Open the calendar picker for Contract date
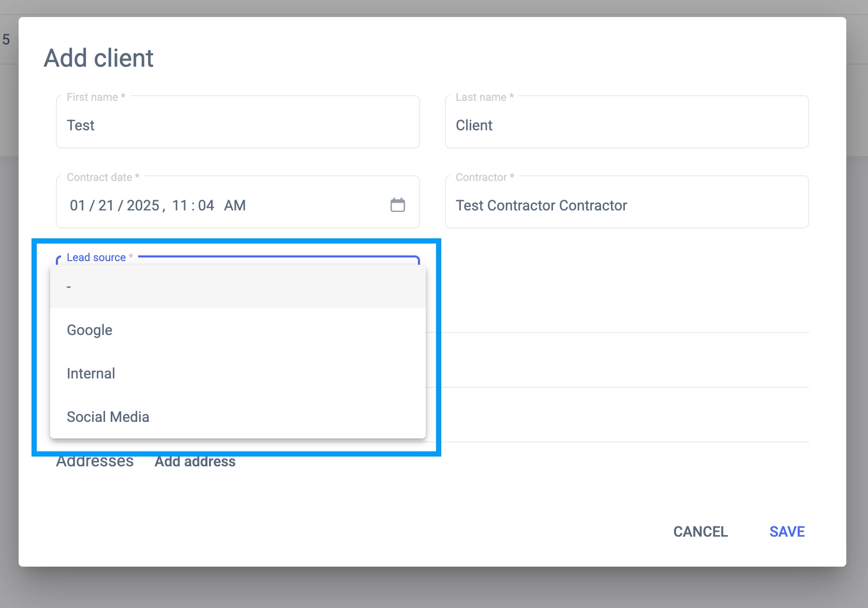Screen dimensions: 868x608 pos(397,205)
